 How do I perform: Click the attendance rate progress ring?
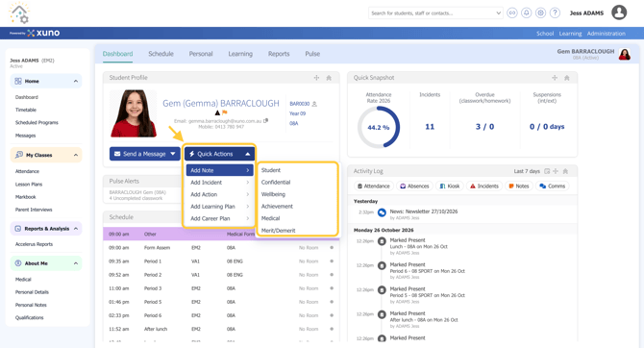(379, 127)
